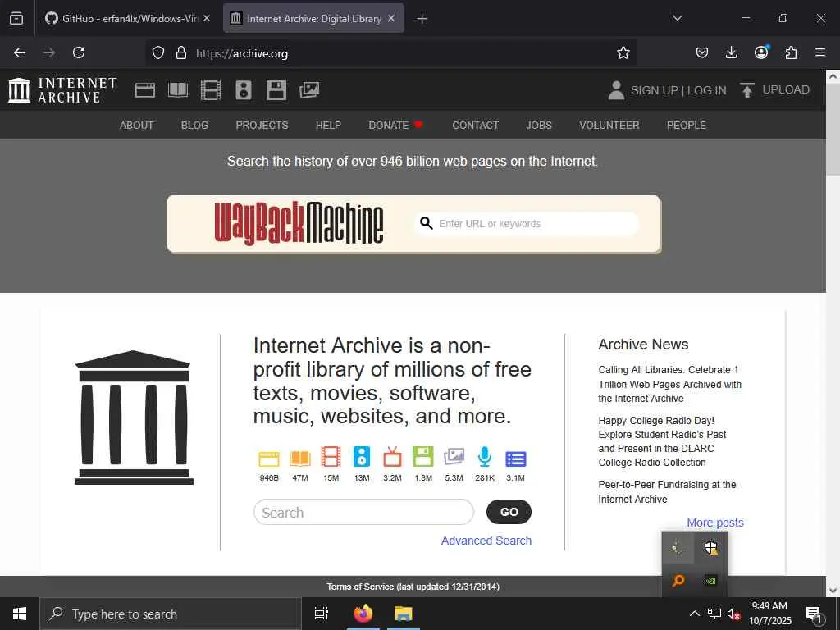The width and height of the screenshot is (840, 630).
Task: Open the Images icon in navbar
Action: [x=309, y=90]
